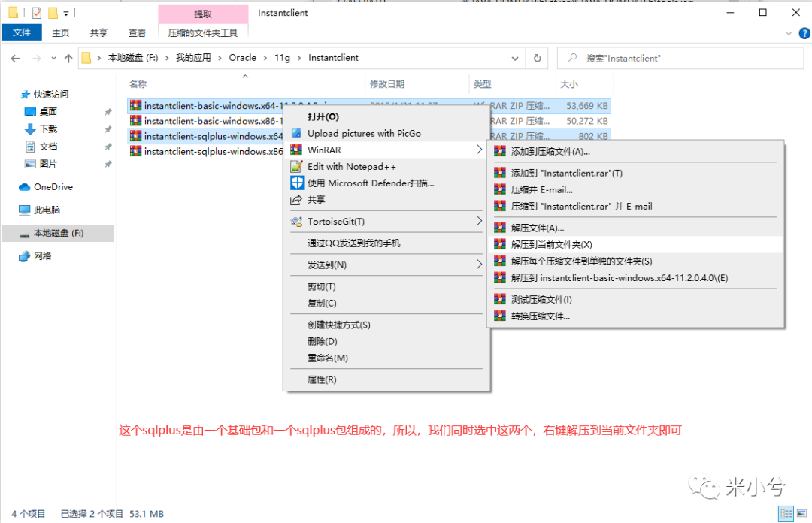
Task: Choose 测试压缩文件(I)
Action: (x=635, y=299)
